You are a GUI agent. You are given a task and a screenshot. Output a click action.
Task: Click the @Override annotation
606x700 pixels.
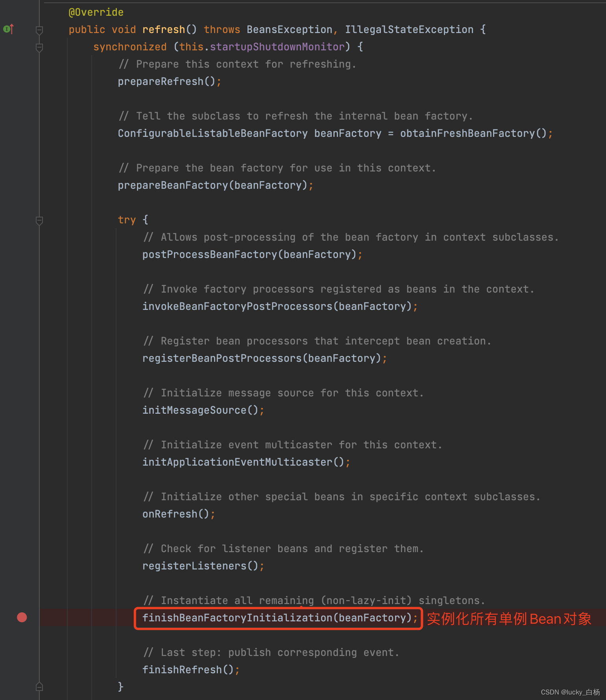(x=96, y=13)
